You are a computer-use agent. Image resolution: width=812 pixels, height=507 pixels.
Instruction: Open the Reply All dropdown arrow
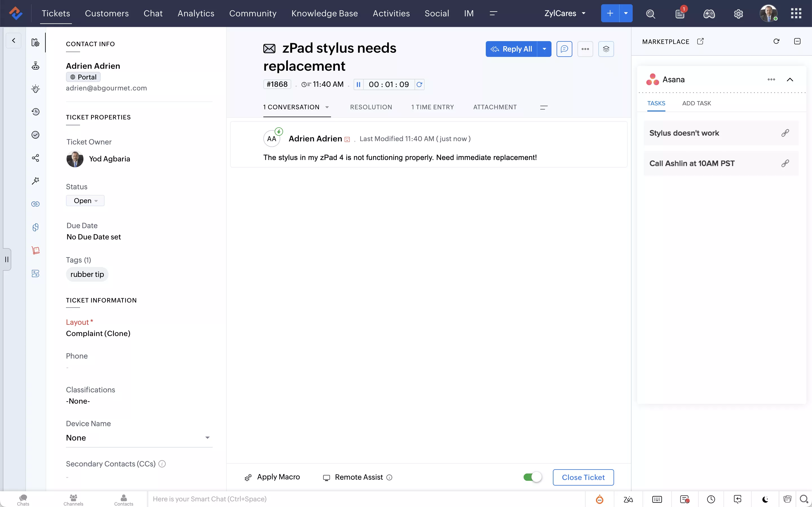[544, 49]
